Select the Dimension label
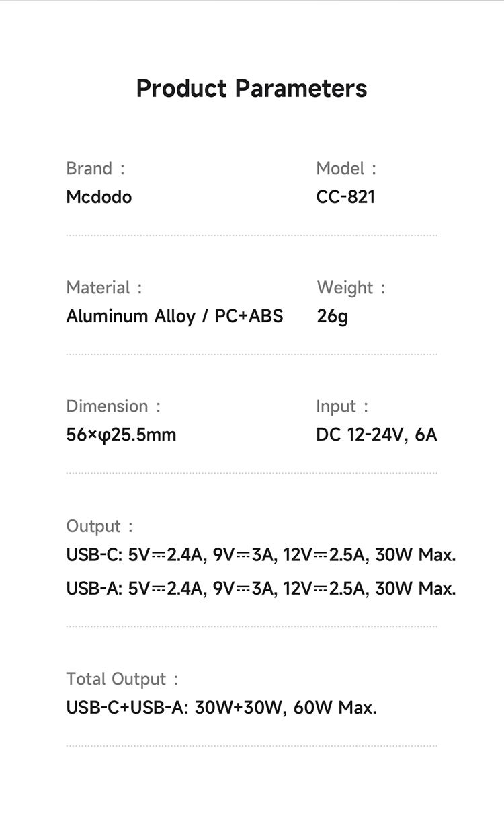This screenshot has width=504, height=830. (114, 406)
